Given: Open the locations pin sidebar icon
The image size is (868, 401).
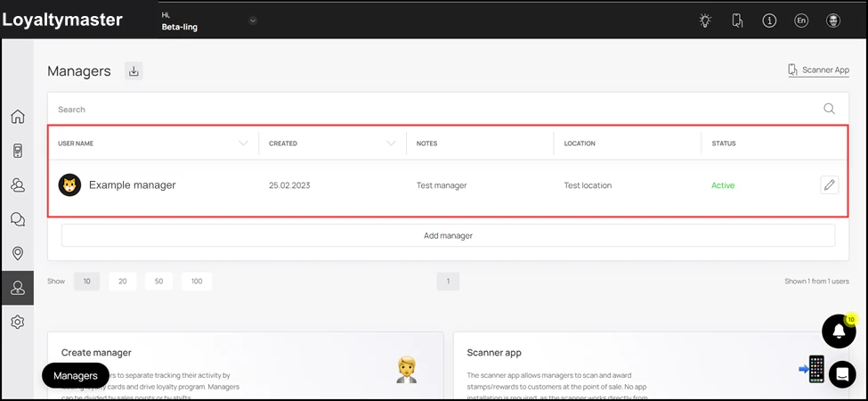Looking at the screenshot, I should (18, 254).
